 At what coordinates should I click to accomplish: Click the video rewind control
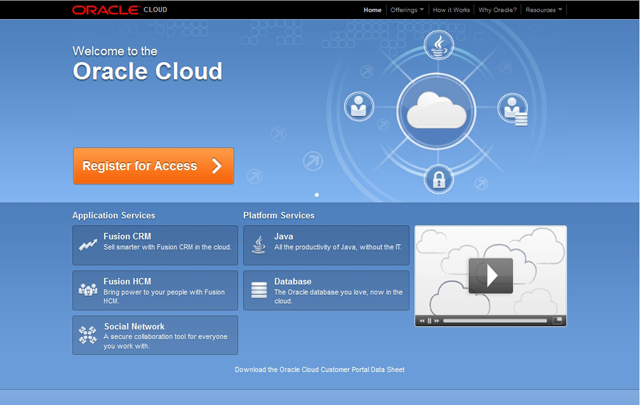pos(422,321)
